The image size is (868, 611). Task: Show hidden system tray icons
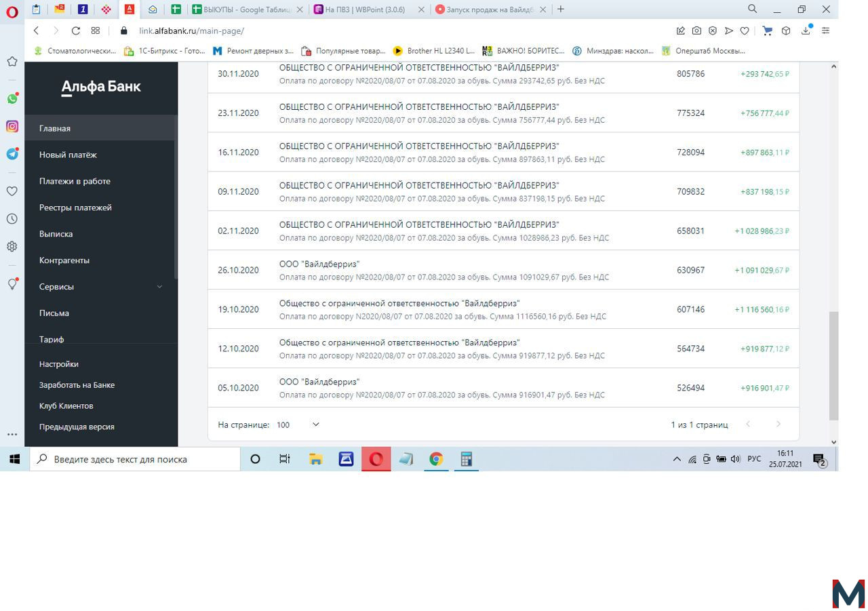click(x=677, y=459)
